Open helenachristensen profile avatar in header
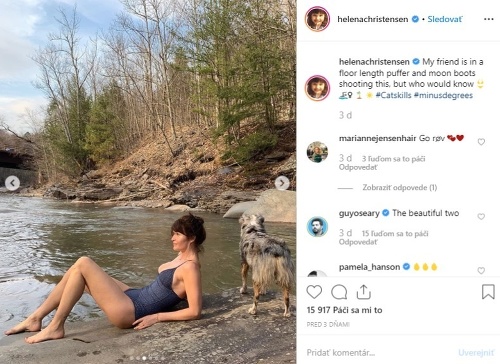500x364 pixels. point(317,19)
